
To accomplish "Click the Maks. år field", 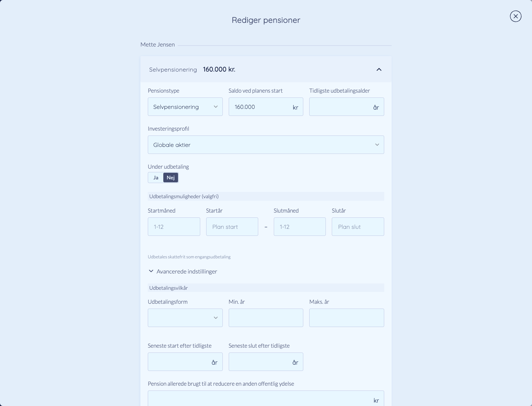I will pyautogui.click(x=347, y=318).
